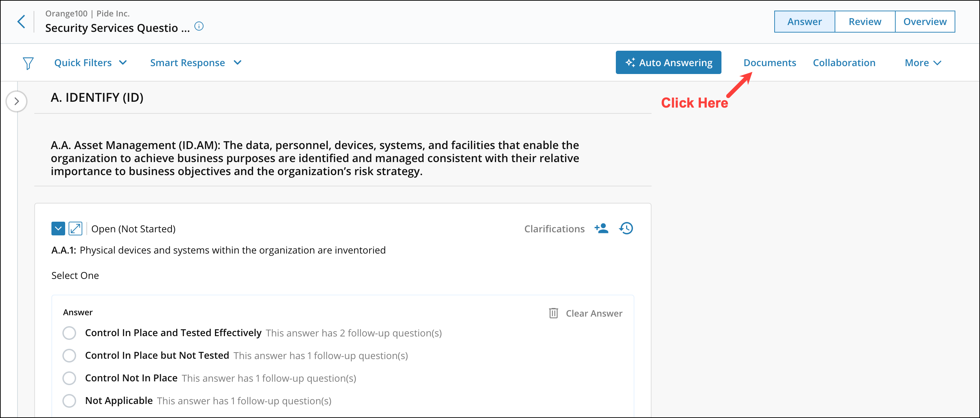
Task: Switch to the Answer tab
Action: tap(804, 22)
